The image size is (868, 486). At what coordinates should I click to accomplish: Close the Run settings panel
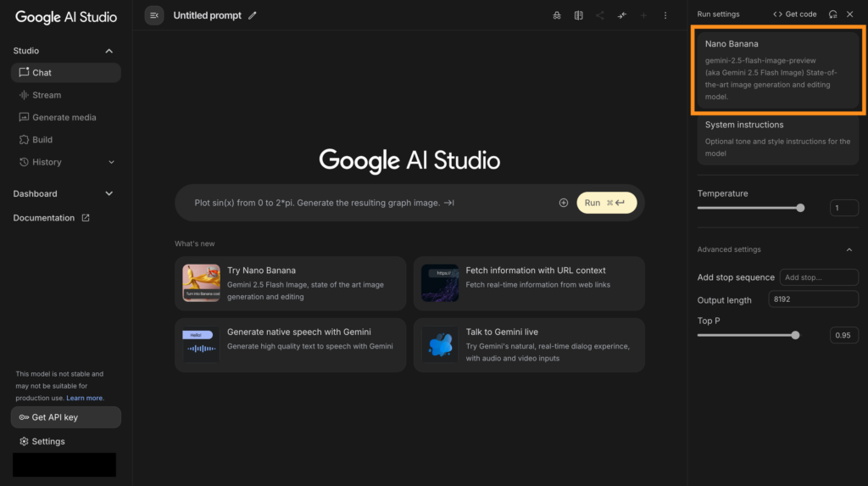point(849,14)
